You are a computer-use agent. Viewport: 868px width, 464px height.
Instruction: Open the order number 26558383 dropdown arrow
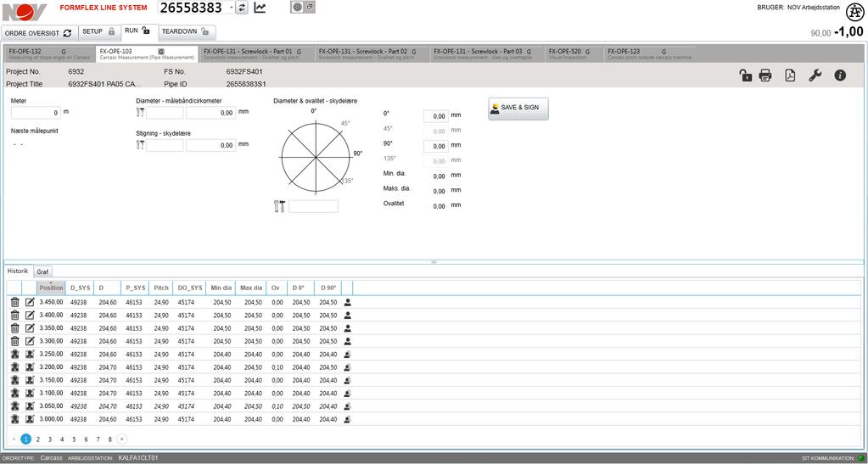click(231, 8)
